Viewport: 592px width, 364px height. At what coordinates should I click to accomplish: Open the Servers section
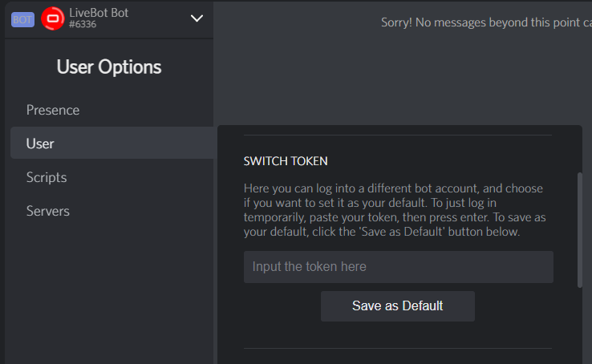click(48, 211)
